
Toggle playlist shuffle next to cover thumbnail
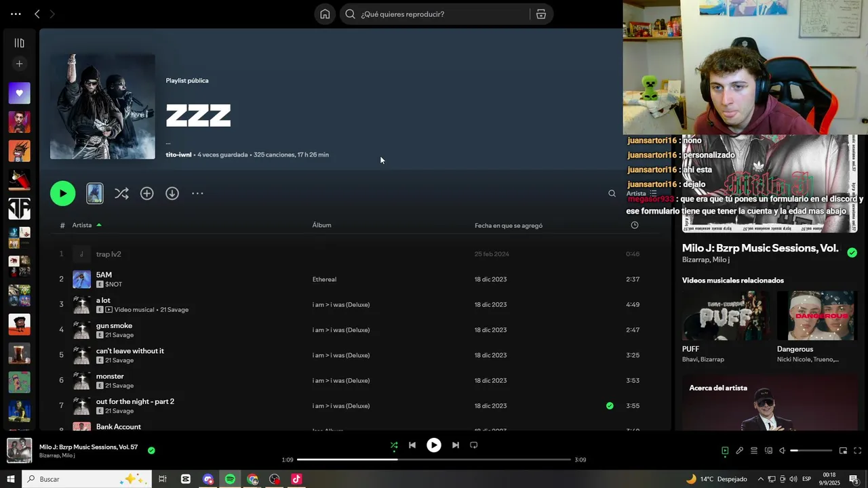click(121, 193)
